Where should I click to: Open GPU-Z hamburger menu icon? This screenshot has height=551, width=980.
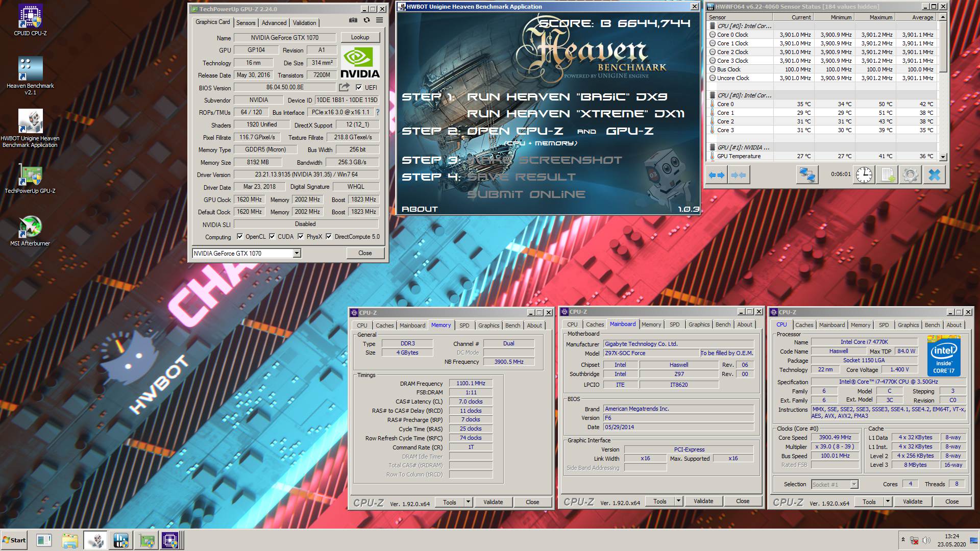click(x=379, y=20)
